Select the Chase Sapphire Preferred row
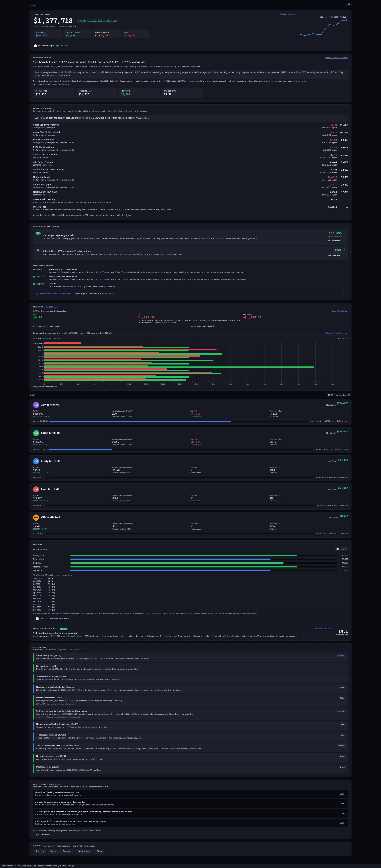The width and height of the screenshot is (381, 868). coord(190,126)
